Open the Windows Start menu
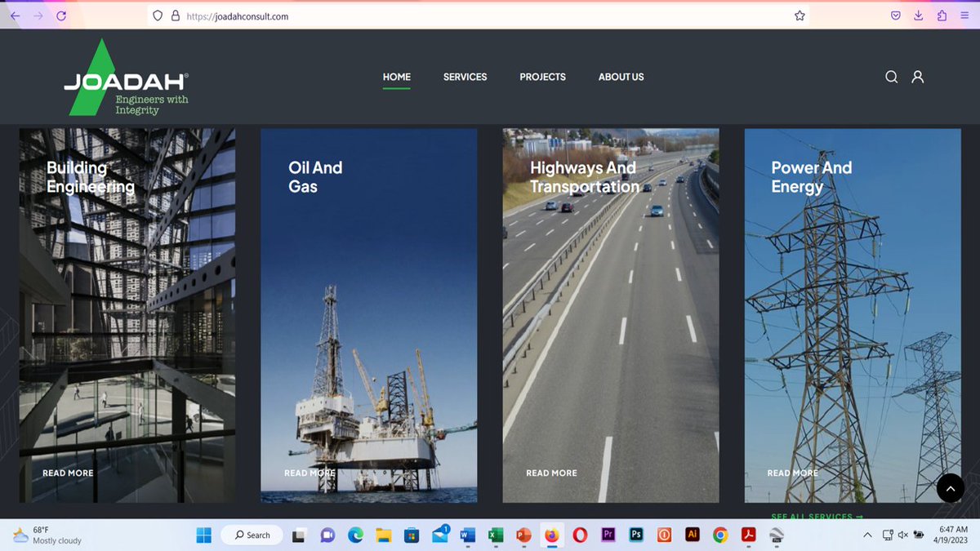 204,535
